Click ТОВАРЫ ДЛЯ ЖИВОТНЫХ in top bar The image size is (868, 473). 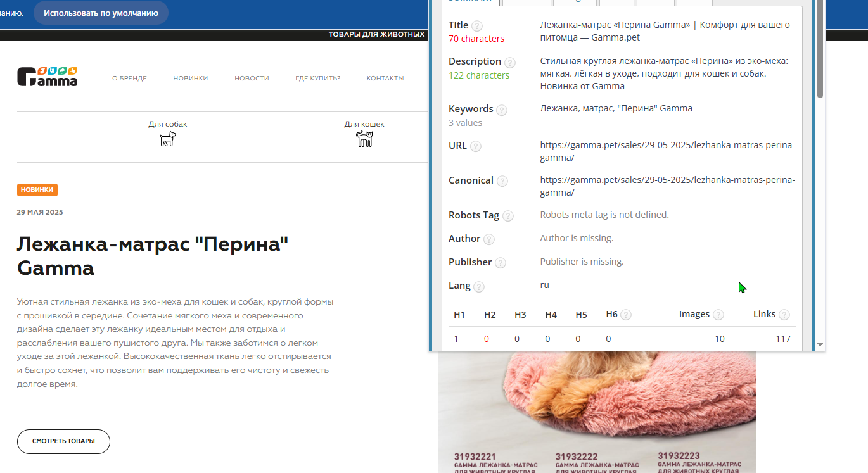tap(376, 35)
